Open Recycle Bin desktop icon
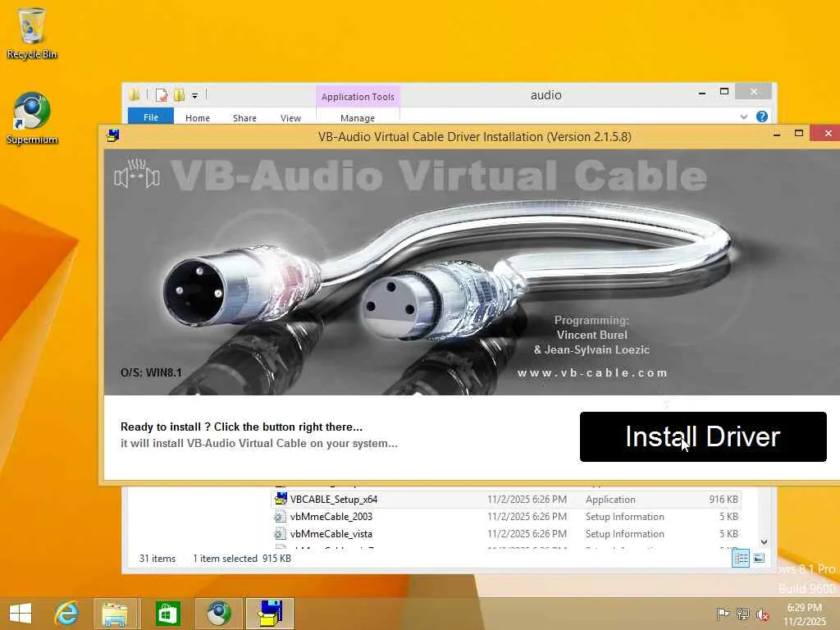Screen dimensions: 840x630 pyautogui.click(x=32, y=33)
